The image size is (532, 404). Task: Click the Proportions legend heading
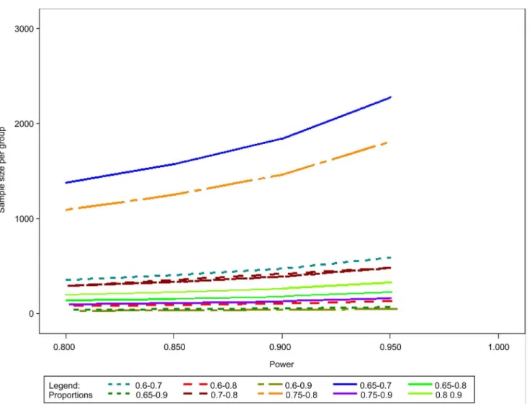click(71, 395)
